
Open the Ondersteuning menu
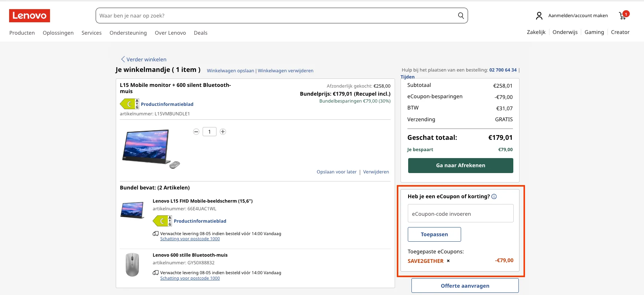[x=128, y=33]
